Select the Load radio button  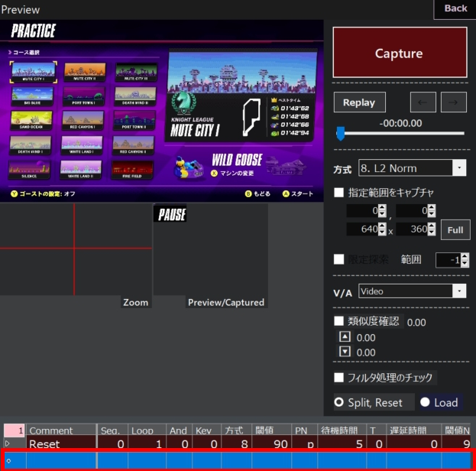pyautogui.click(x=425, y=402)
